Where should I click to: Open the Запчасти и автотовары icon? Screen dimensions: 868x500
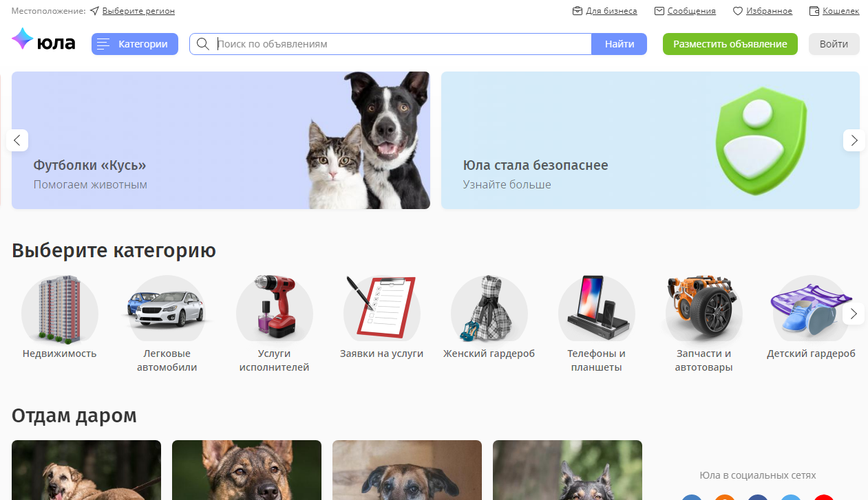click(704, 308)
